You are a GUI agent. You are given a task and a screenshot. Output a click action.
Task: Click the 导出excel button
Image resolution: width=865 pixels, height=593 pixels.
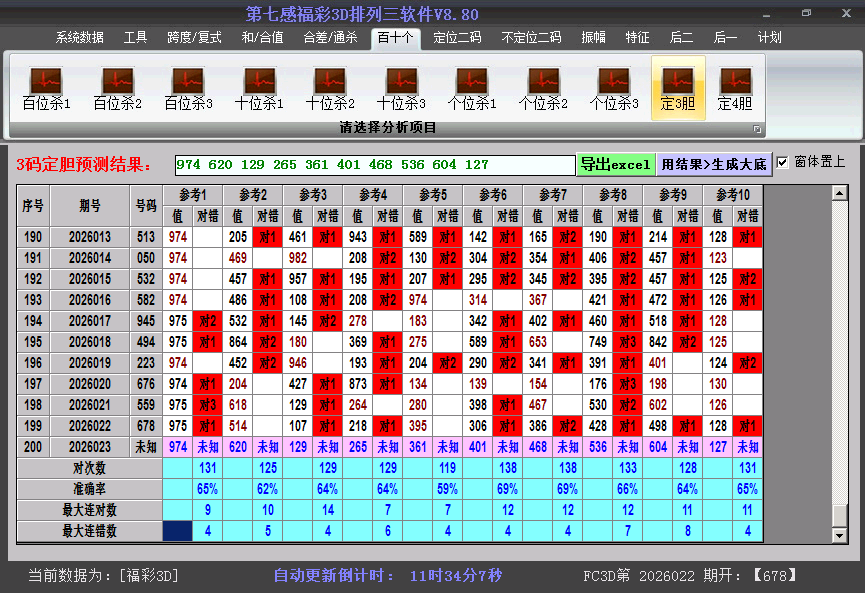coord(615,163)
